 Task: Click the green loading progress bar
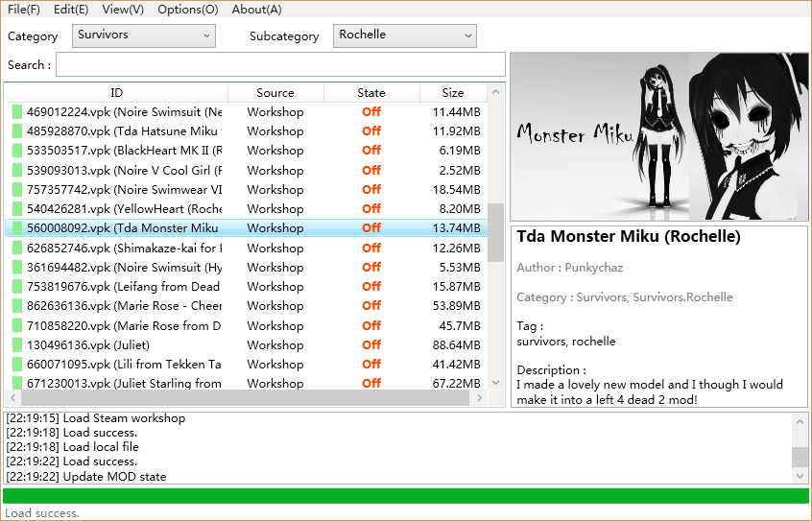[405, 496]
